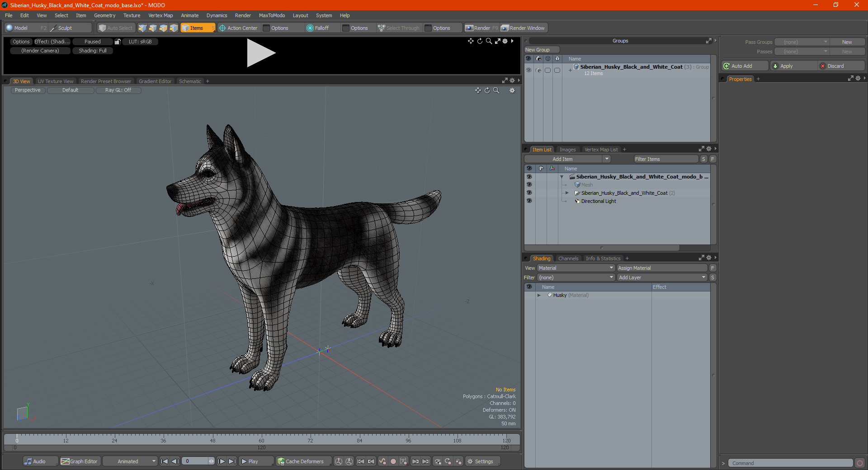
Task: Open Images tab
Action: coord(567,150)
